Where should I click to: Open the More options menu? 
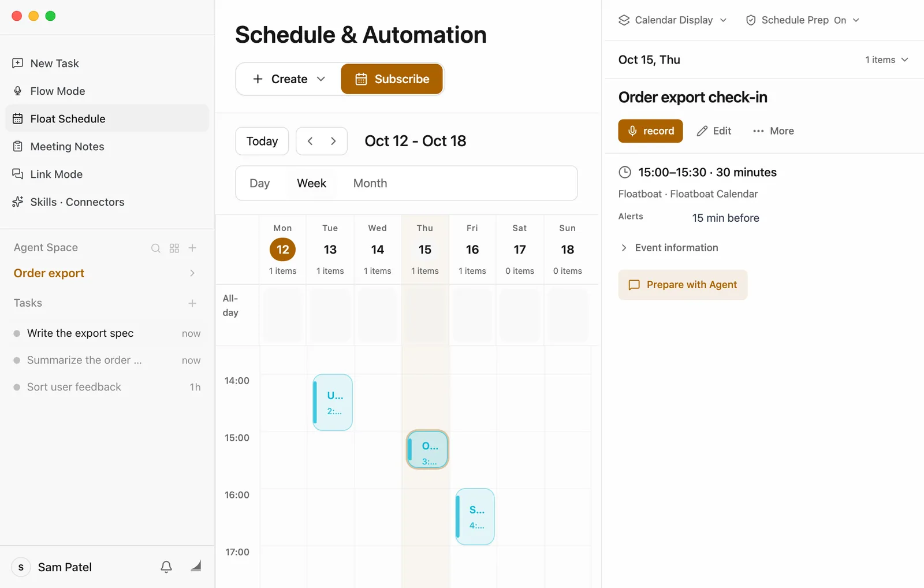click(x=773, y=131)
